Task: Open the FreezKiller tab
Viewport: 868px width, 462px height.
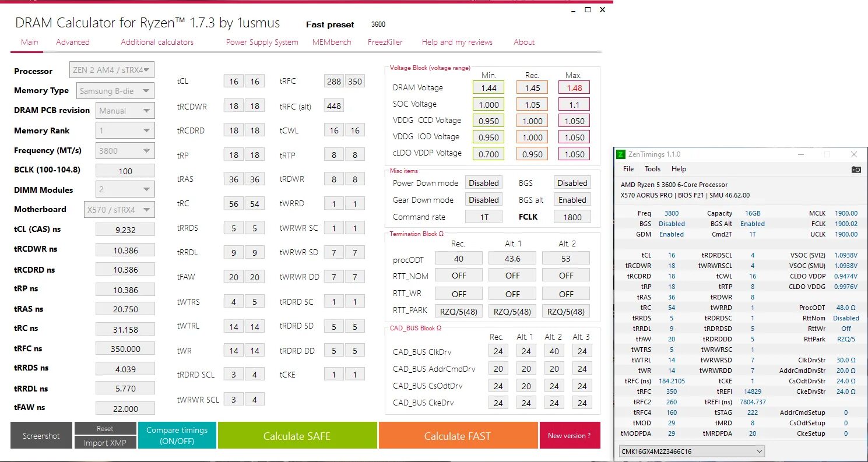Action: tap(385, 42)
